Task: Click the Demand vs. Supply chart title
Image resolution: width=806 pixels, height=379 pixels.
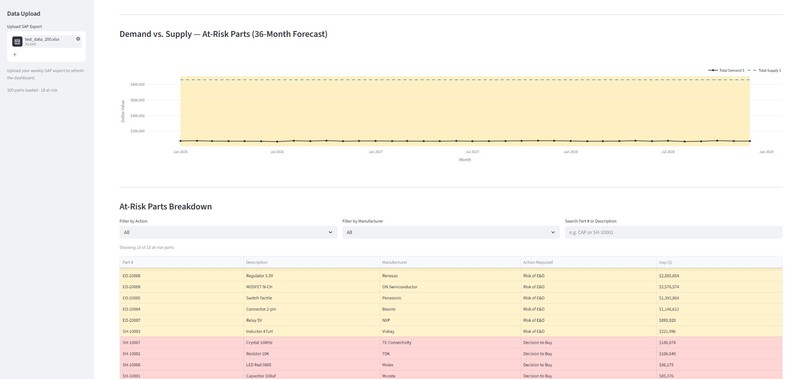Action: 223,34
